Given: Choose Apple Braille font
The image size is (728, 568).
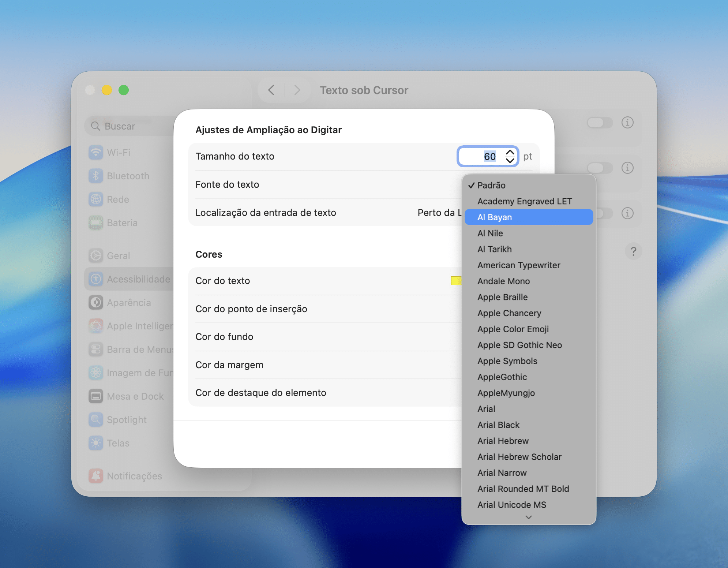Looking at the screenshot, I should coord(529,297).
